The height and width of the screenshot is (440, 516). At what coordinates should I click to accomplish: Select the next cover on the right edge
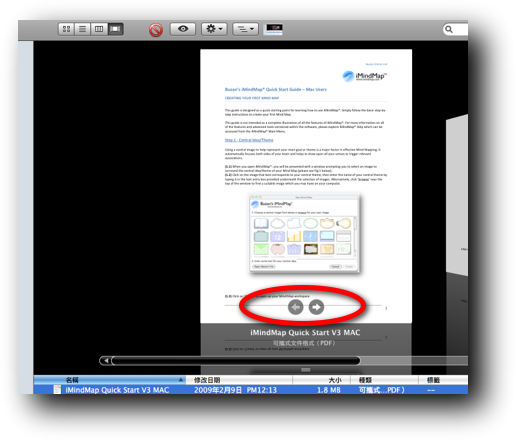point(457,195)
